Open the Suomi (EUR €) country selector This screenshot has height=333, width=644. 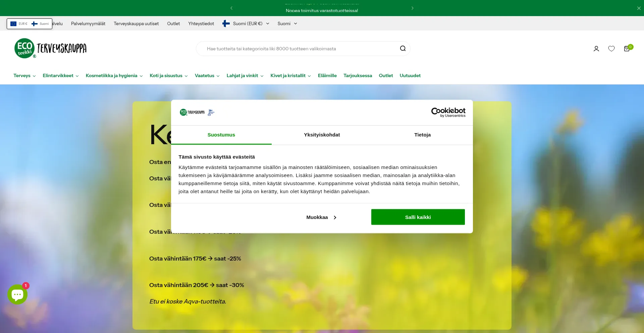tap(246, 23)
